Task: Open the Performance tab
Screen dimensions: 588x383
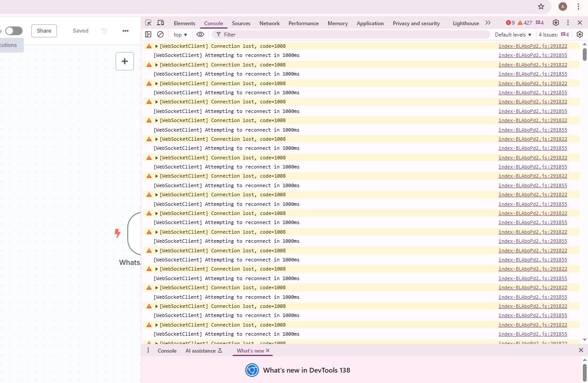Action: [303, 23]
